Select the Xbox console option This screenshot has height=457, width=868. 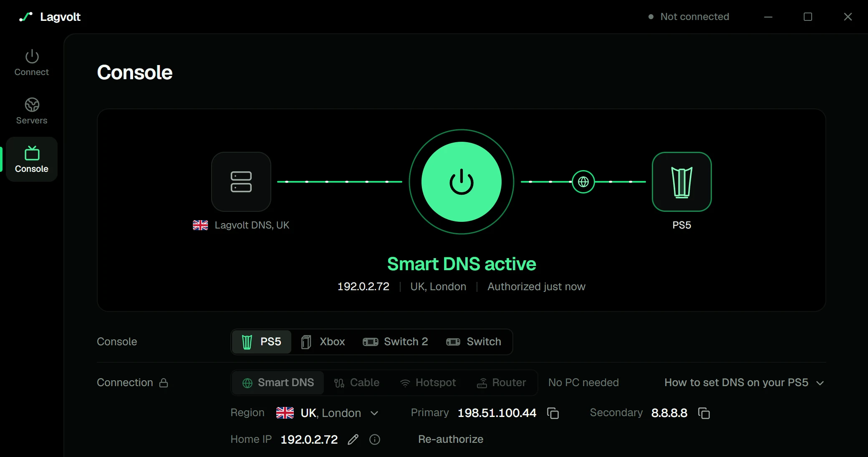[323, 342]
